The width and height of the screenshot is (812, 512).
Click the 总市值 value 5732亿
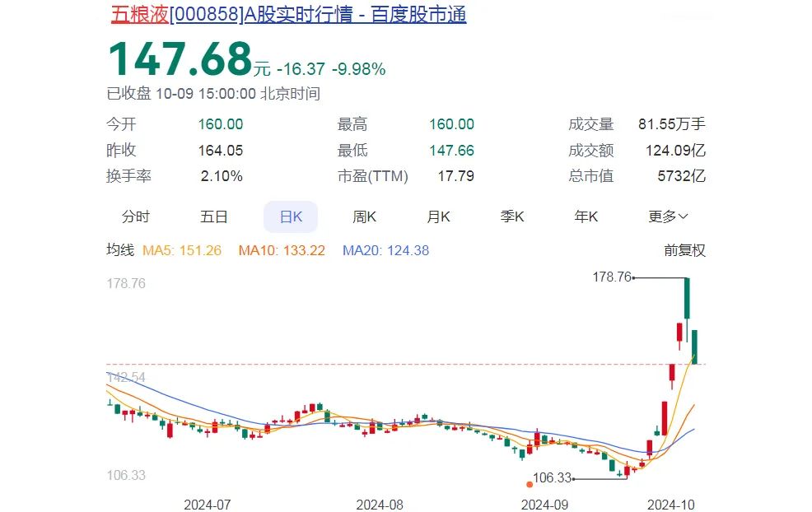[x=682, y=176]
